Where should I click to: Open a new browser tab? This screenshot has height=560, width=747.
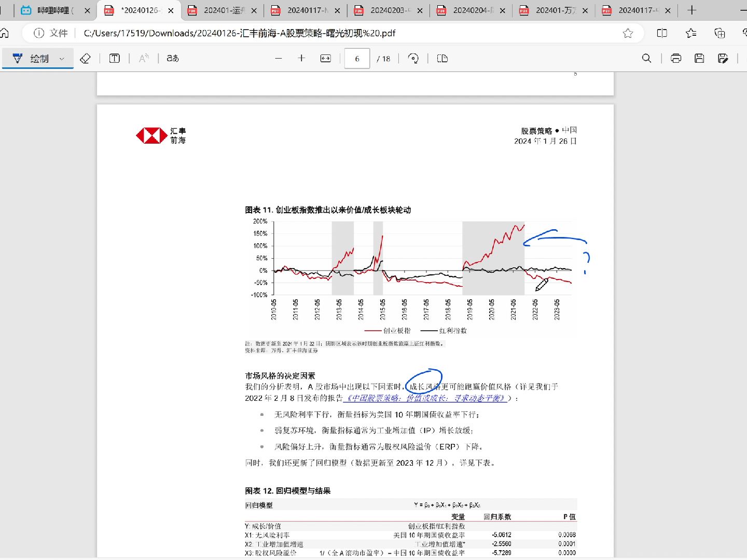pos(691,10)
